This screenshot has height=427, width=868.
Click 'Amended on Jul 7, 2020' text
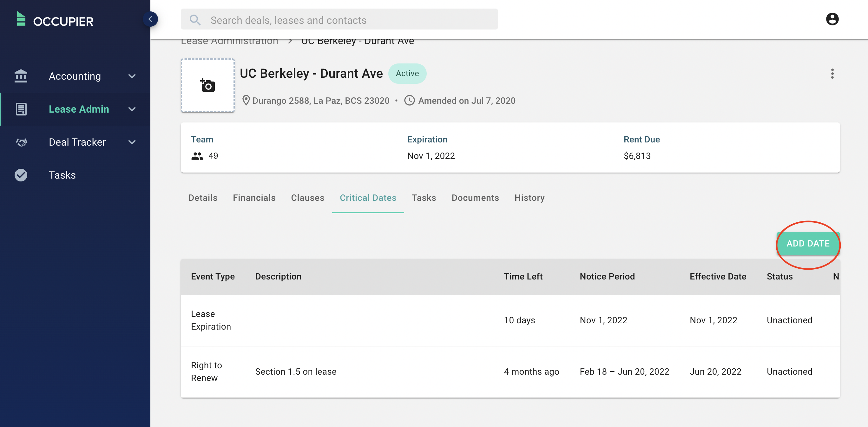(467, 101)
